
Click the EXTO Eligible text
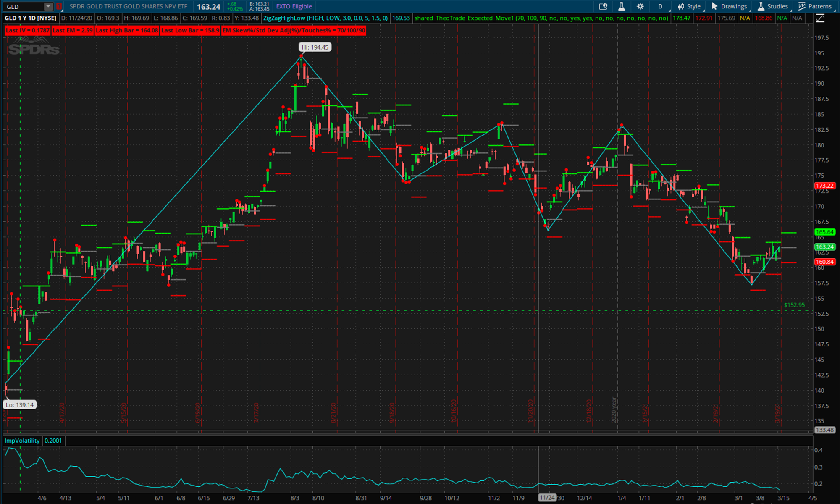(x=294, y=6)
